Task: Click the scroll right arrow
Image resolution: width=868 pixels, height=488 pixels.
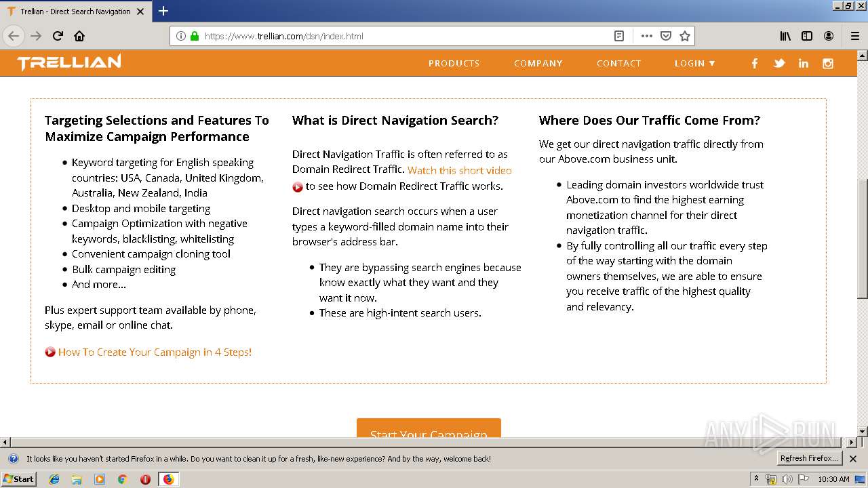Action: (x=852, y=443)
